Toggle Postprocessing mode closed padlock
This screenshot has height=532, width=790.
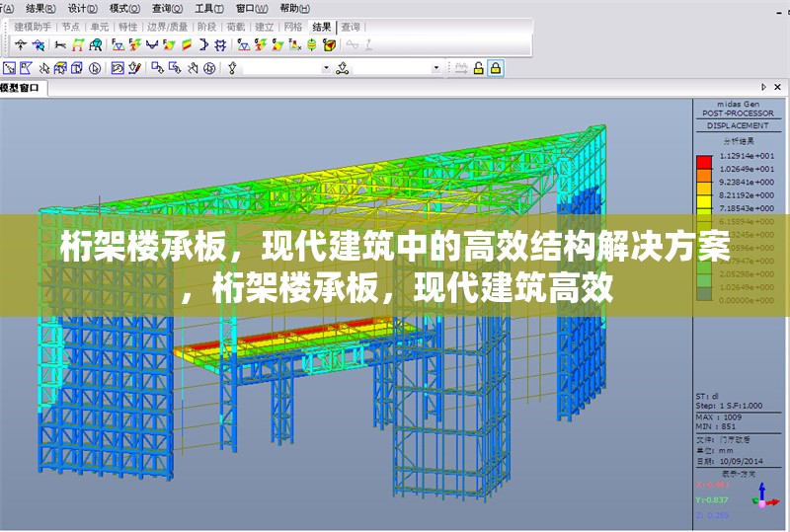(496, 68)
